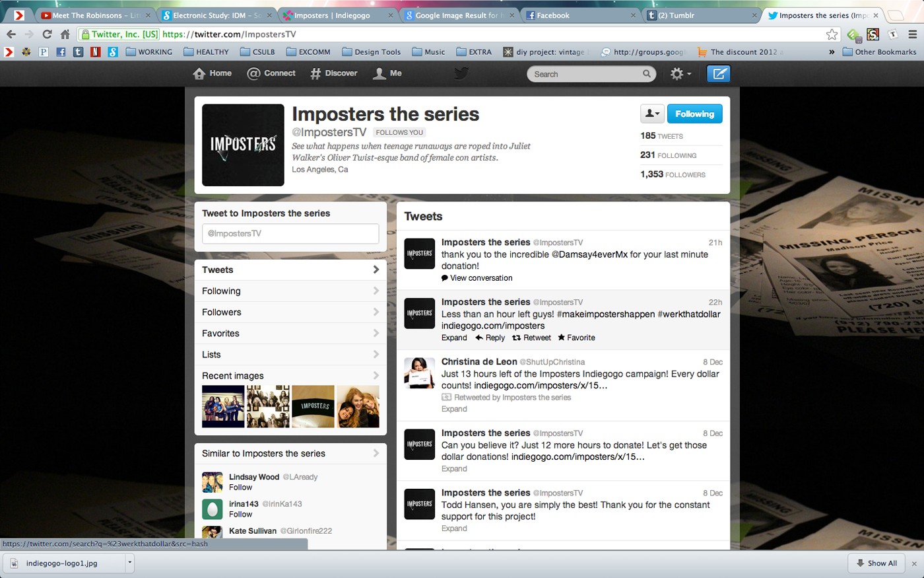Go to browser home icon

[x=65, y=34]
